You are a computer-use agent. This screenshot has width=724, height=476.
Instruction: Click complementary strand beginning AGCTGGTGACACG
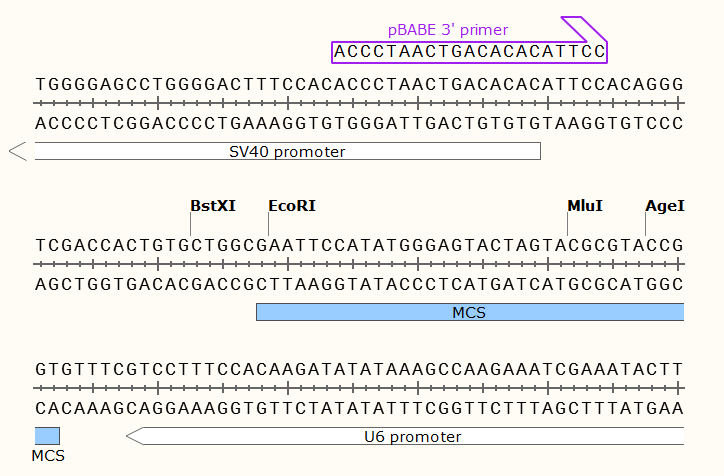(359, 284)
